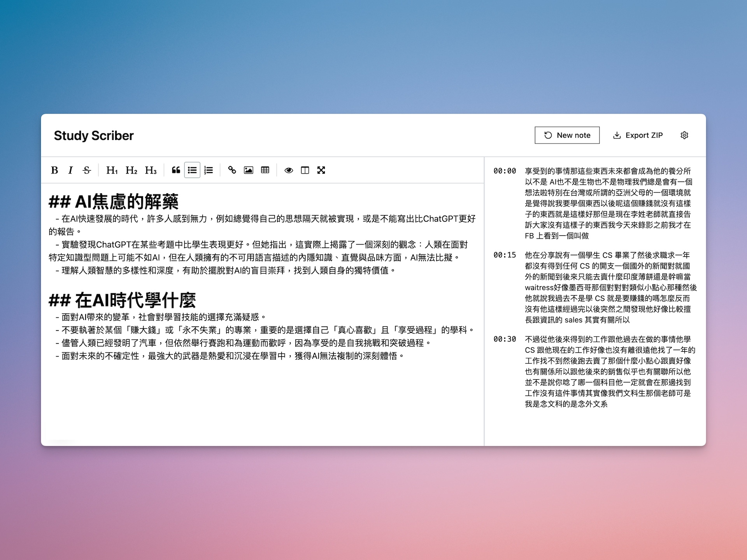Toggle the unordered bullet list
The image size is (747, 560).
pos(192,170)
